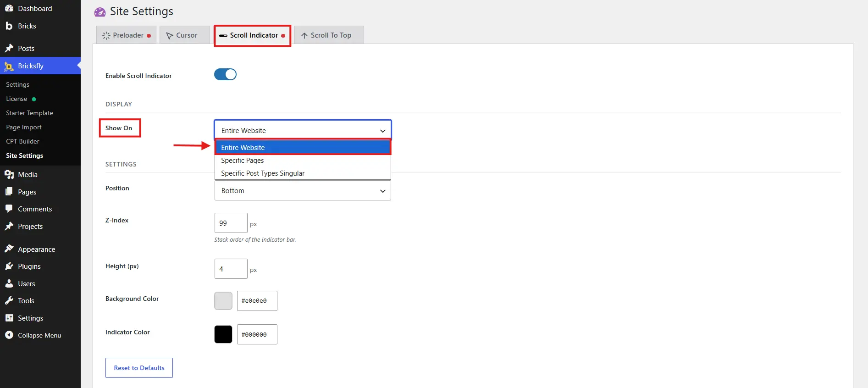868x388 pixels.
Task: Open the Position dropdown showing Bottom
Action: 303,190
